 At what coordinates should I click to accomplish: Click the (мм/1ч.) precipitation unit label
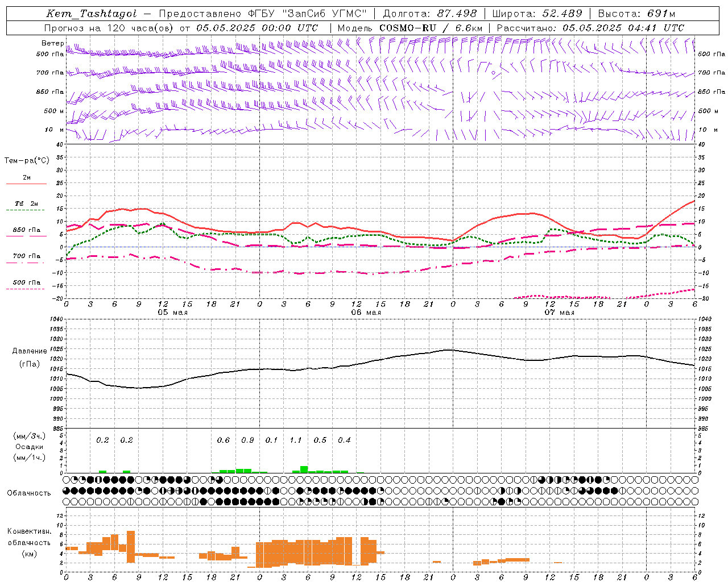click(x=30, y=458)
